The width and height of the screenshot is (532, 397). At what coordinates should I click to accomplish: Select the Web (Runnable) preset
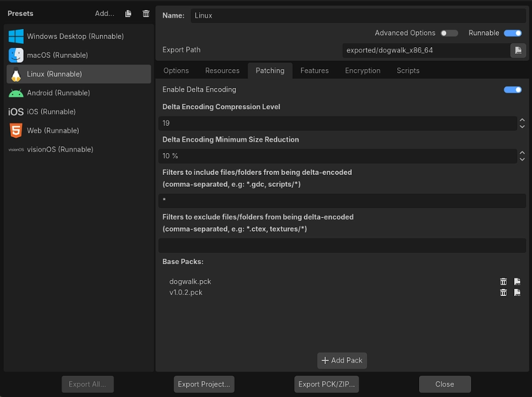(x=53, y=131)
